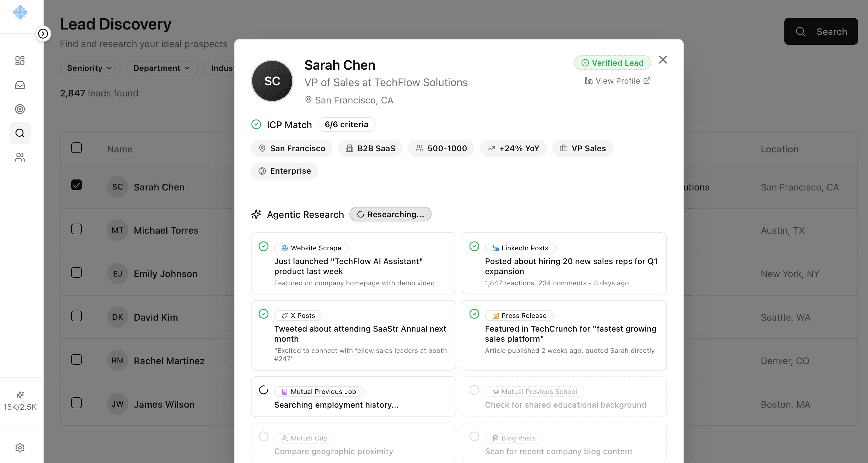
Task: Click the external link icon beside View Profile
Action: coord(647,81)
